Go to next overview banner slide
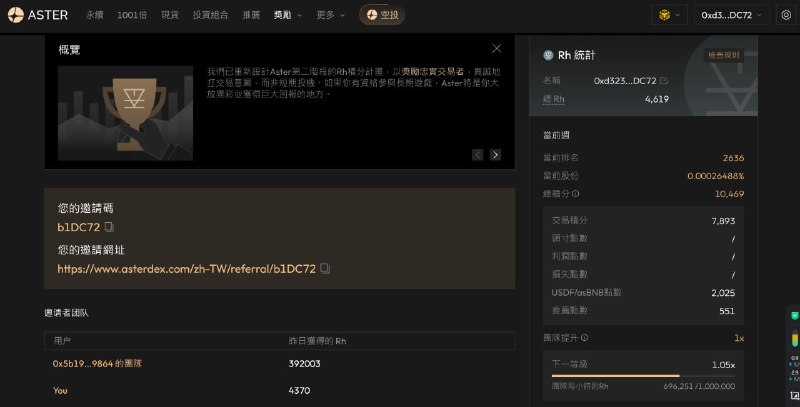Image resolution: width=800 pixels, height=407 pixels. 495,154
